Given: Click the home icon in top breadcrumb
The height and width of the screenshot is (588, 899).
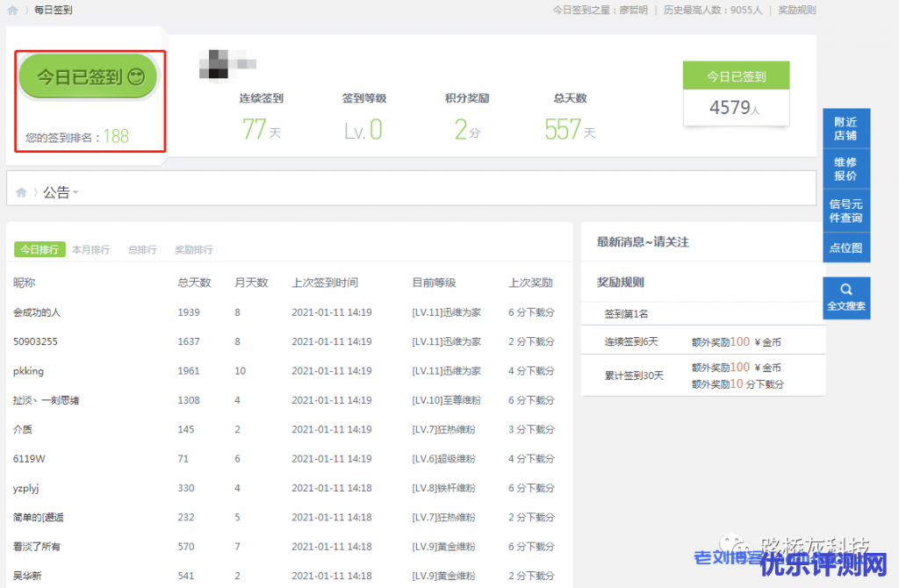Looking at the screenshot, I should click(x=12, y=11).
